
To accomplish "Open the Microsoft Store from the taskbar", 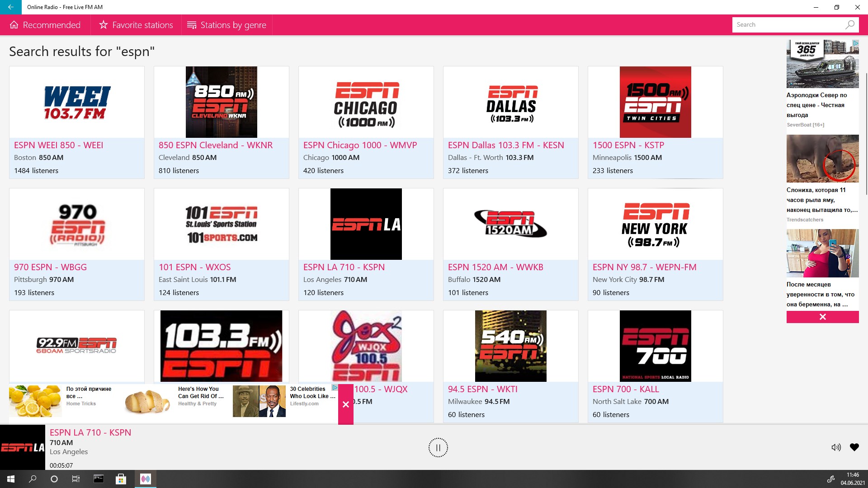I will 121,479.
